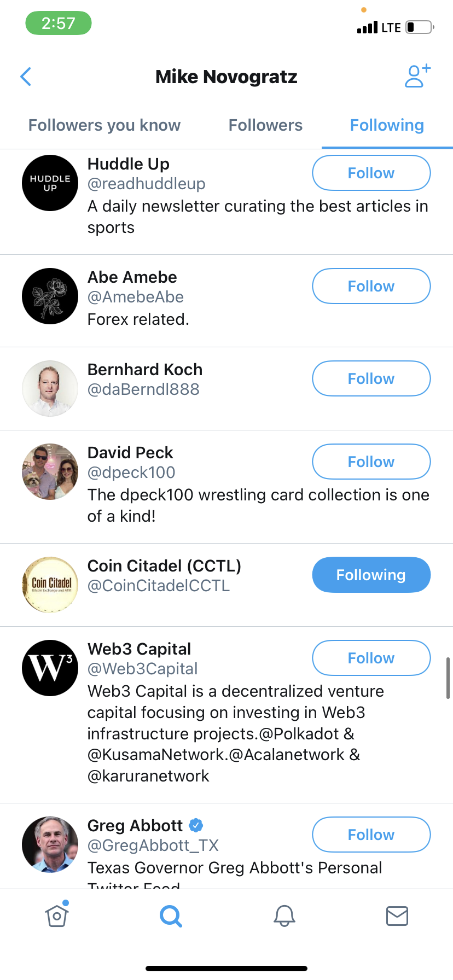The image size is (453, 980).
Task: Follow Abe Amebe
Action: click(371, 286)
